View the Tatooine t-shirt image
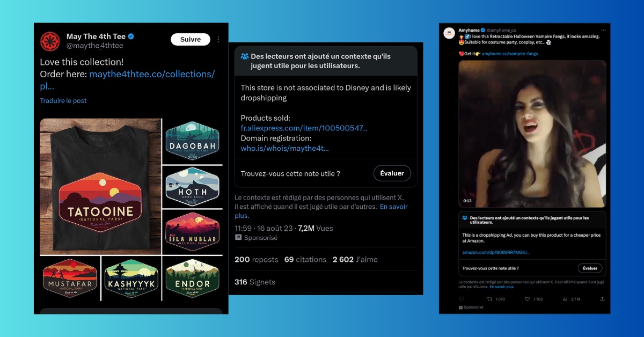The height and width of the screenshot is (337, 644). pos(101,186)
